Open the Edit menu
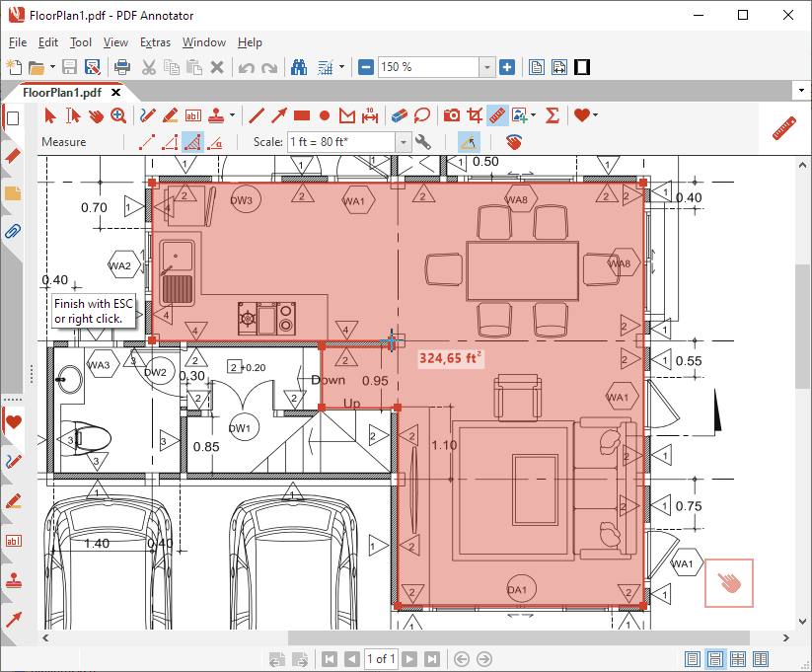 click(x=48, y=42)
